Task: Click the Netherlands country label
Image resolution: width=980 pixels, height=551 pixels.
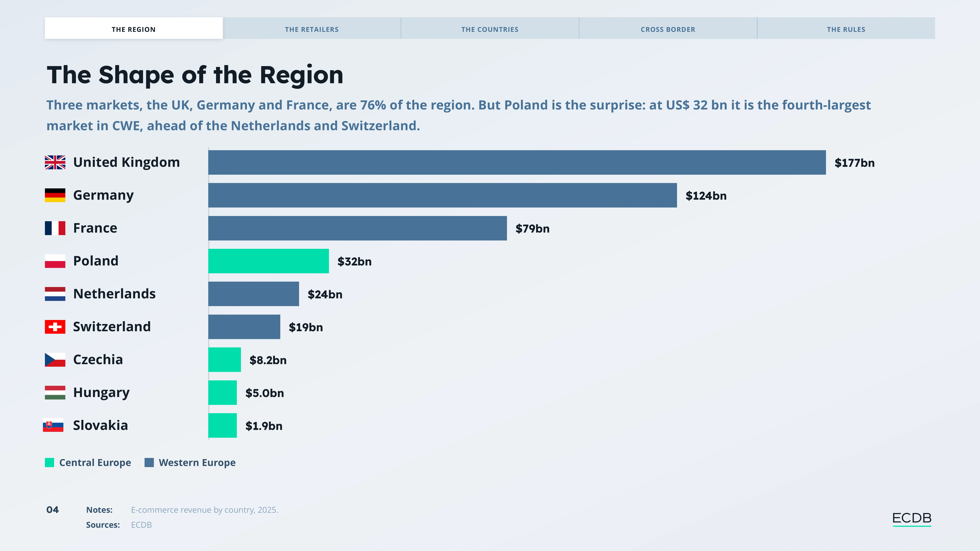Action: [x=114, y=294]
